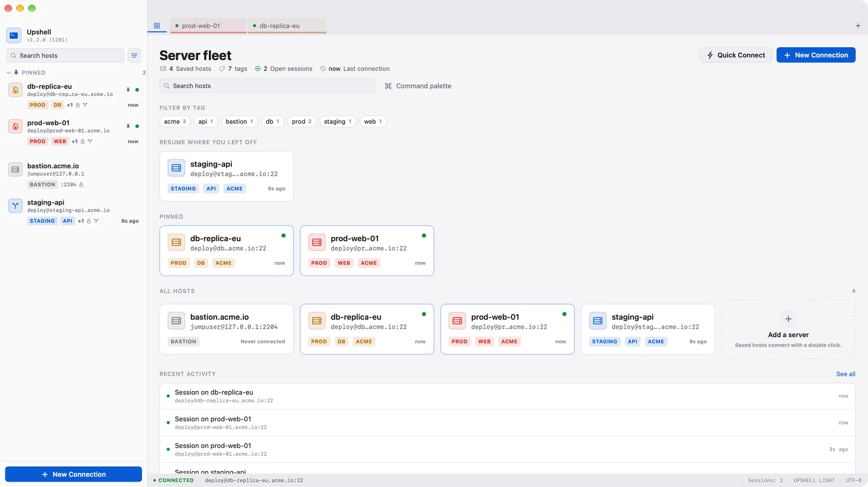Open the sidebar filter list icon
Viewport: 868px width, 487px height.
point(134,55)
